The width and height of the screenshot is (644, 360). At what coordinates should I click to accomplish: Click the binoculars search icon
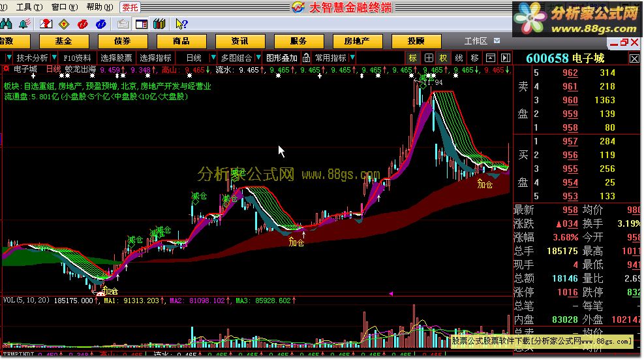pos(6,24)
